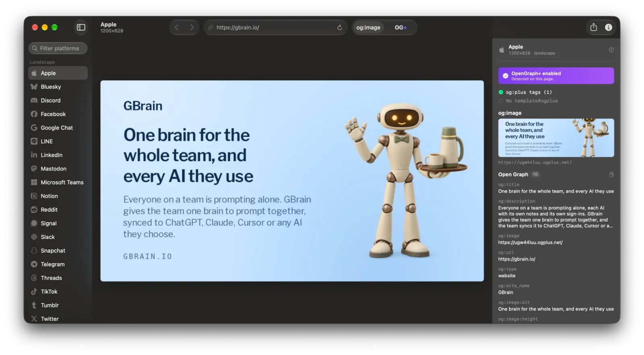The image size is (644, 355).
Task: Open the Microsoft Teams platform preview
Action: pos(58,182)
